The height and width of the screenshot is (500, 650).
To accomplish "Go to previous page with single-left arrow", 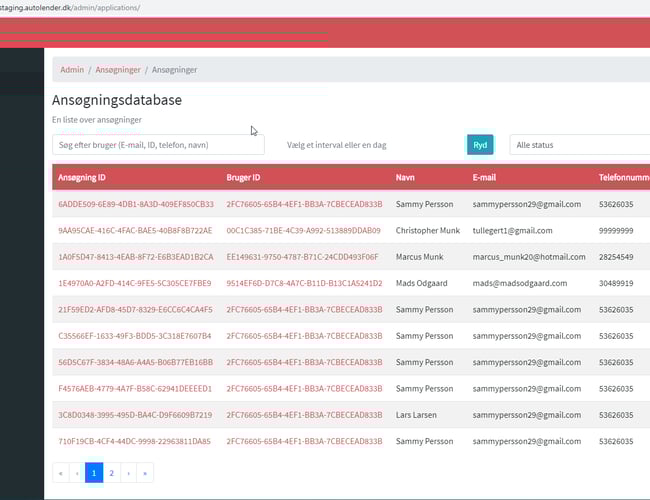I will pos(78,473).
